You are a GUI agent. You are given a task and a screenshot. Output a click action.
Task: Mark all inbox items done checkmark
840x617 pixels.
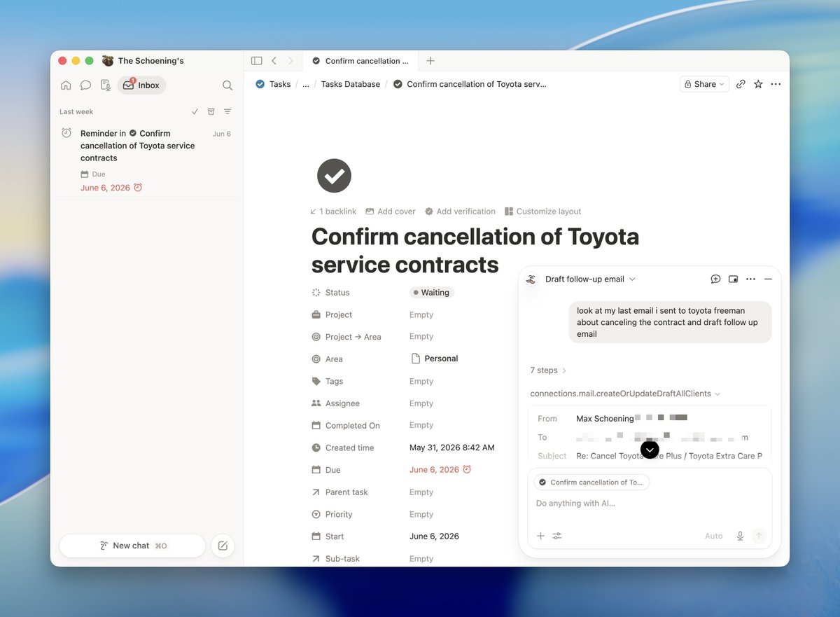tap(195, 112)
